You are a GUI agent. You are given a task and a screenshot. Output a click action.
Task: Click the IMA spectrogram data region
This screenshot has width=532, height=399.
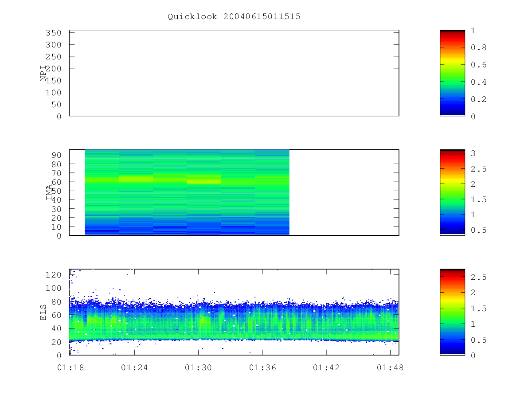click(187, 192)
